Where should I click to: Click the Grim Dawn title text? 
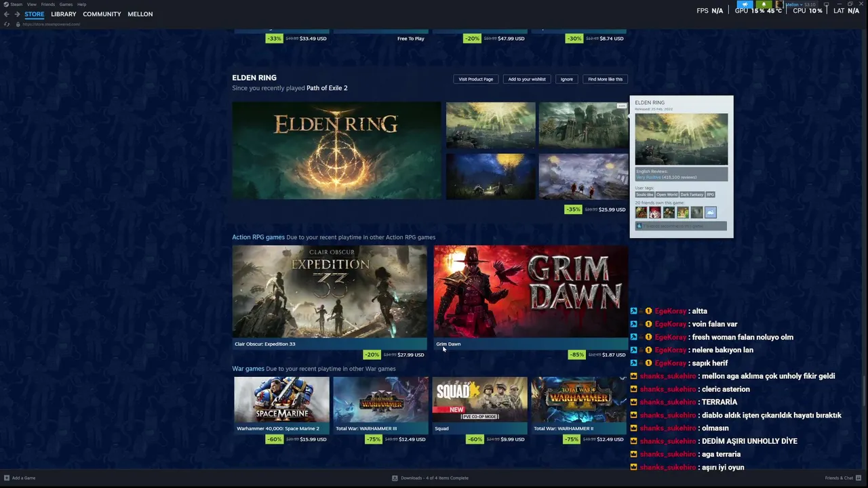(448, 344)
